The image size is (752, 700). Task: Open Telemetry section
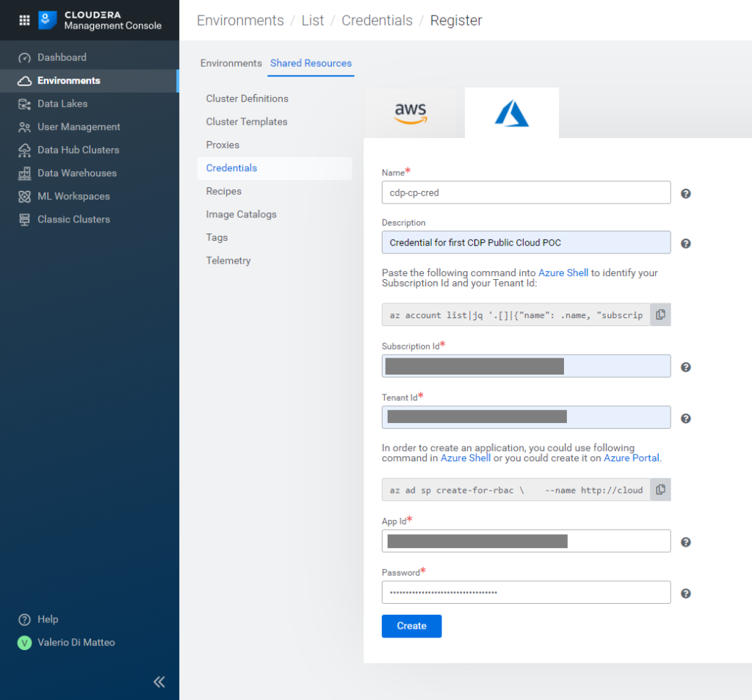point(228,261)
